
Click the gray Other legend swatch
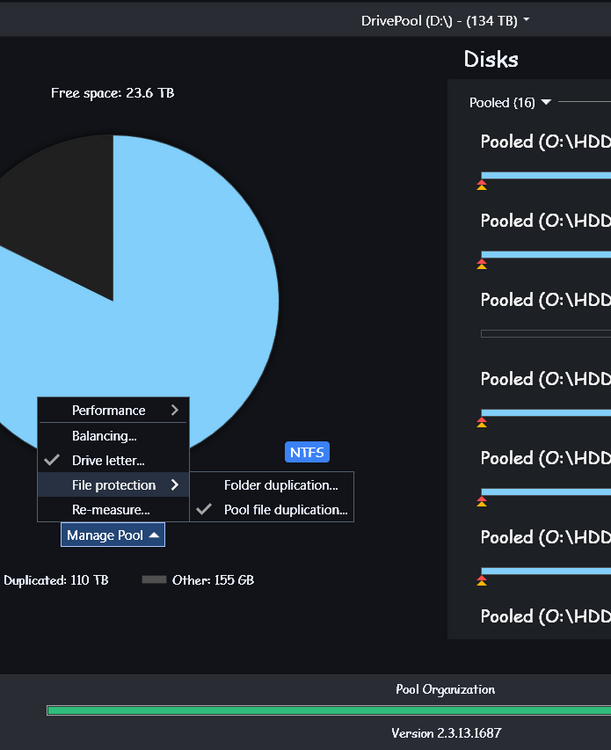click(153, 580)
